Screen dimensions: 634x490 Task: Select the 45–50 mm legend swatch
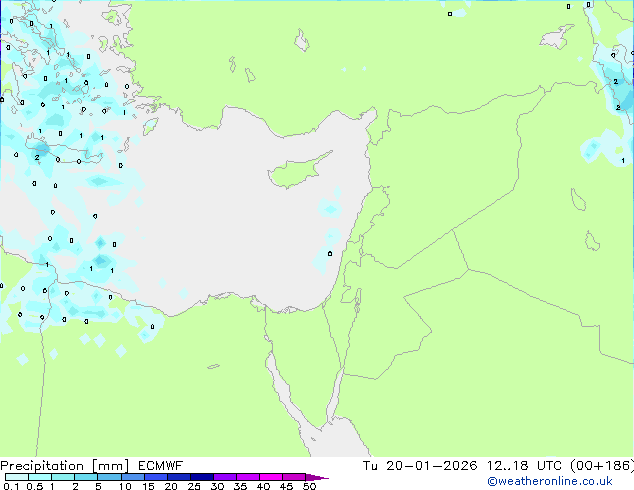[294, 477]
